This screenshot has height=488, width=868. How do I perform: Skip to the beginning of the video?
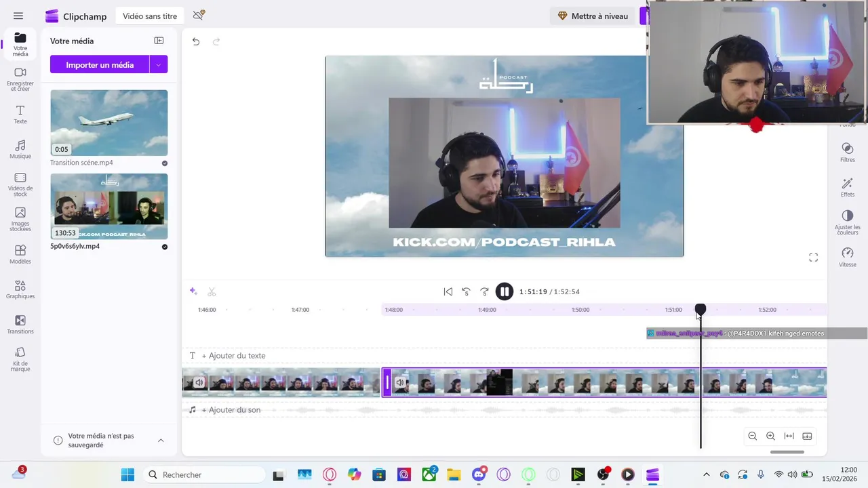click(448, 291)
